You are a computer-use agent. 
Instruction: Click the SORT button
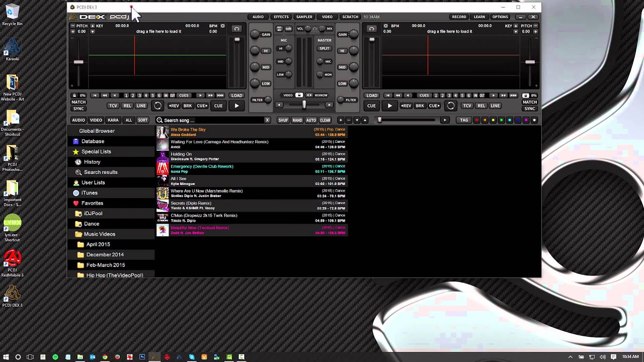(143, 120)
